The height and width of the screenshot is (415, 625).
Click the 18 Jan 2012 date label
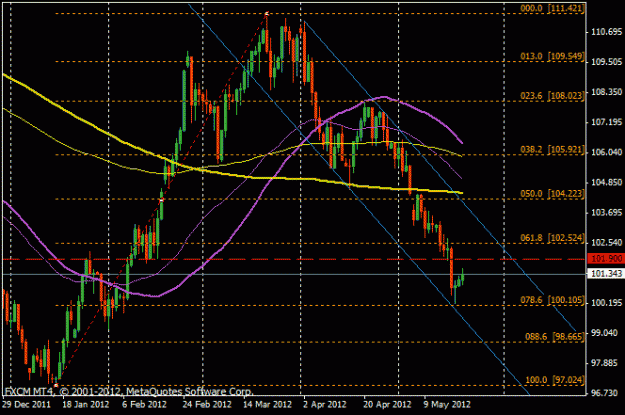coord(86,405)
